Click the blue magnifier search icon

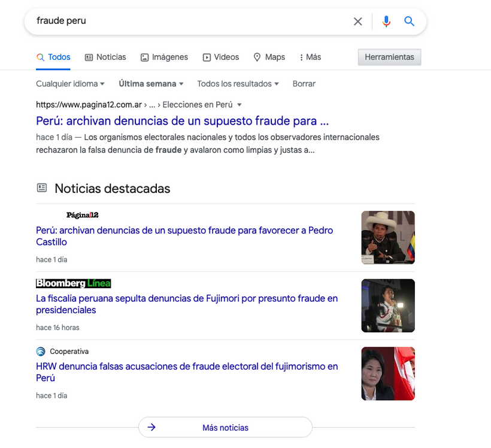409,22
